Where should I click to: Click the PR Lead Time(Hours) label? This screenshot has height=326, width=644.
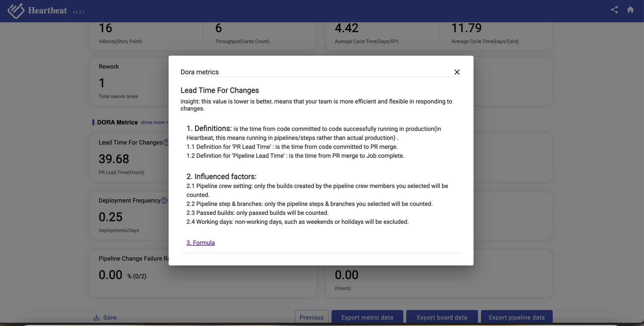[x=121, y=173]
